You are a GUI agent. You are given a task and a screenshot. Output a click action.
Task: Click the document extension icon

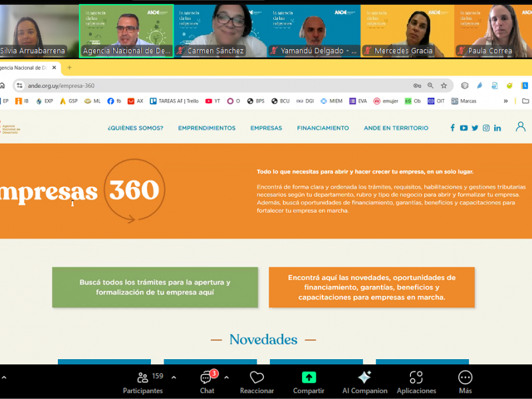pos(495,86)
